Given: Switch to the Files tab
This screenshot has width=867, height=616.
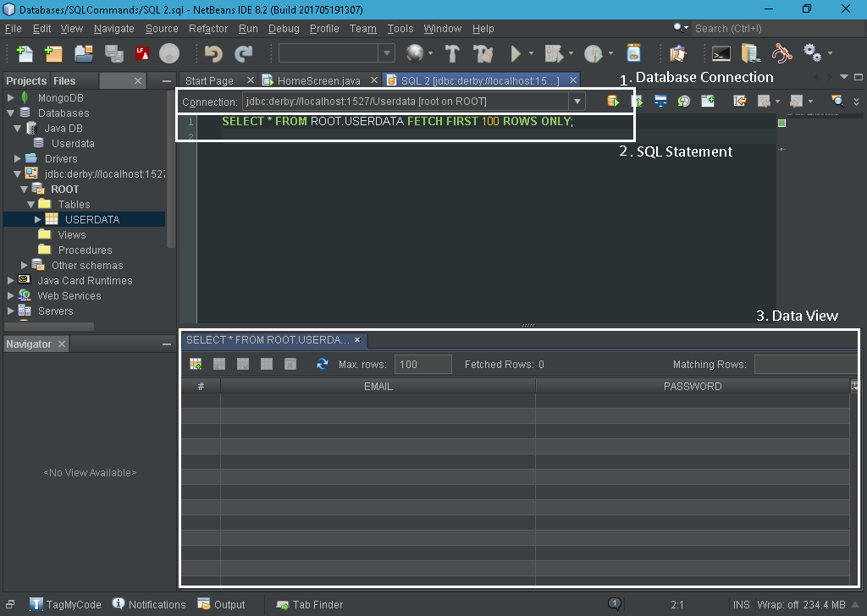Looking at the screenshot, I should point(64,80).
